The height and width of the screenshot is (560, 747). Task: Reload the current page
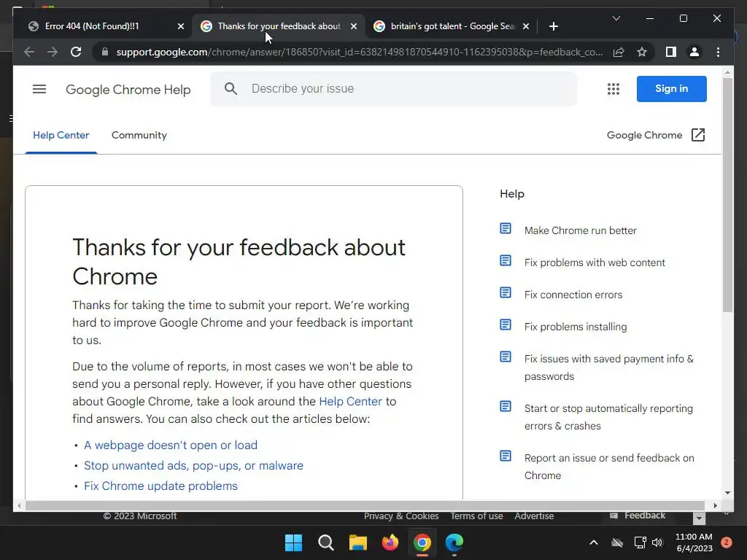pyautogui.click(x=76, y=52)
